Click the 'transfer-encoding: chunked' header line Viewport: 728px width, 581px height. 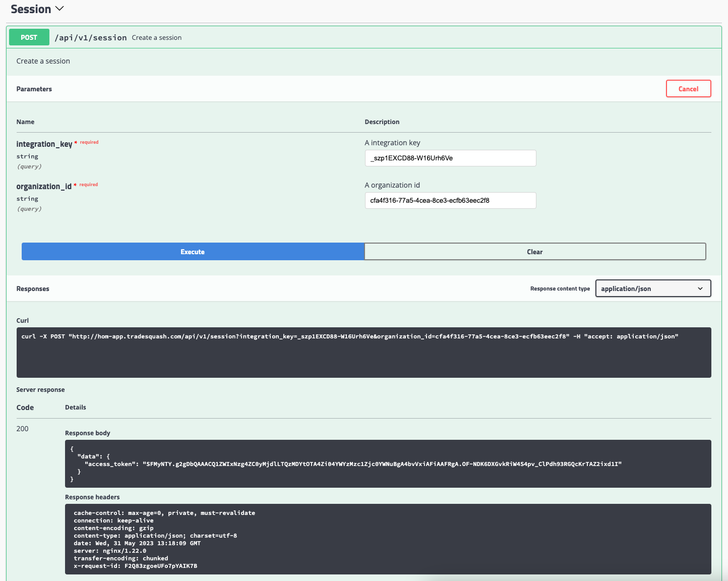tap(121, 558)
